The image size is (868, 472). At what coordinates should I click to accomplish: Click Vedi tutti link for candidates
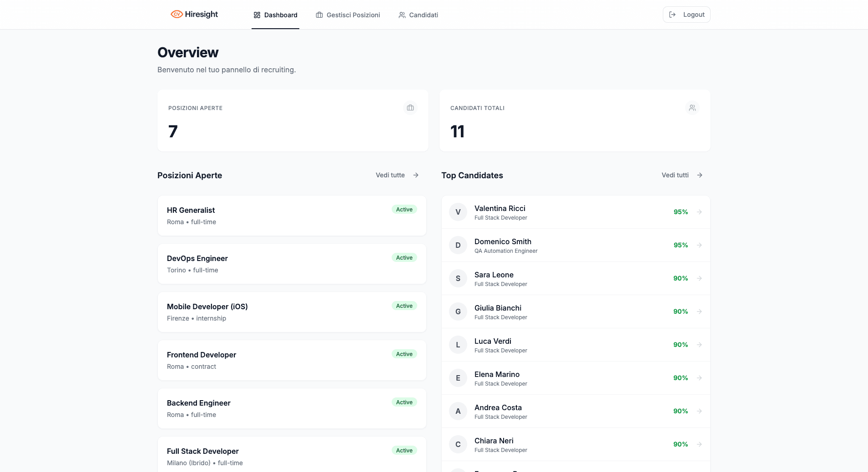682,175
